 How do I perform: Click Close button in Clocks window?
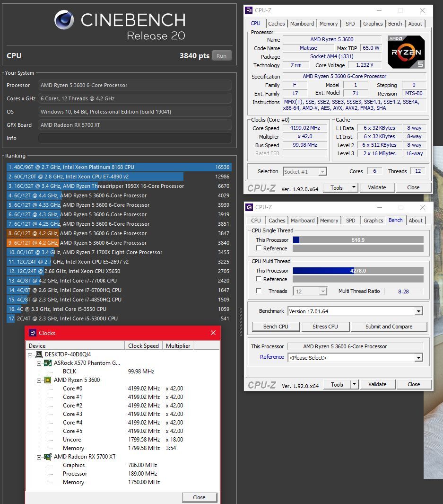click(199, 497)
